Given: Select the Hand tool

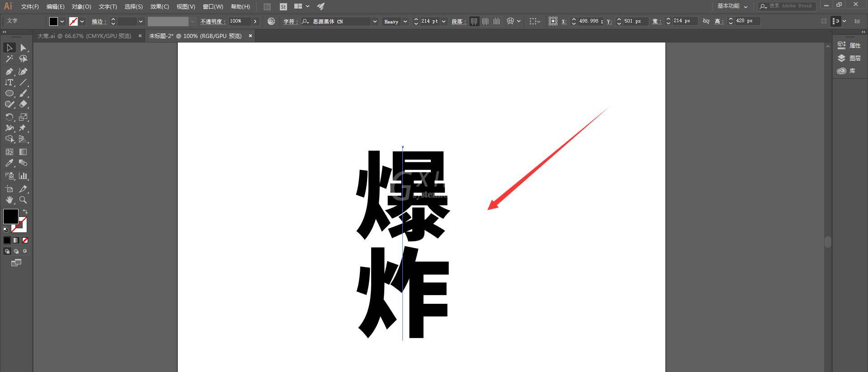Looking at the screenshot, I should click(x=9, y=200).
